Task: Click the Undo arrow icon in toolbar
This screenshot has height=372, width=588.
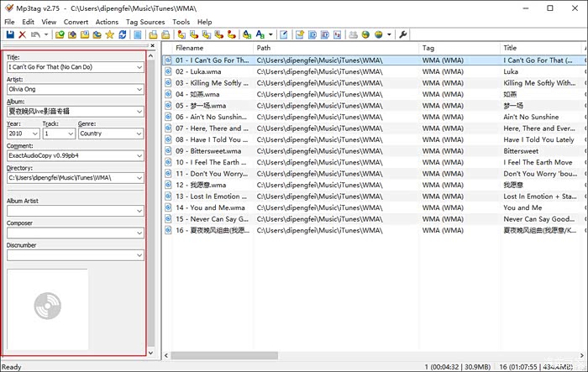Action: [36, 34]
